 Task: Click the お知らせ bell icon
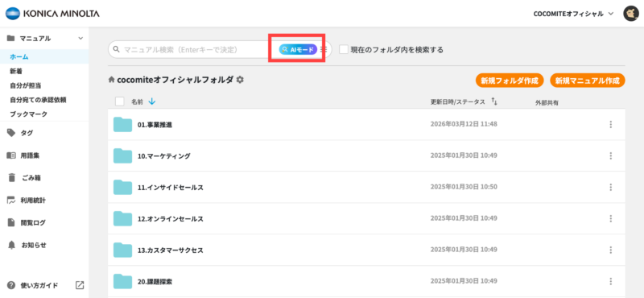(11, 245)
